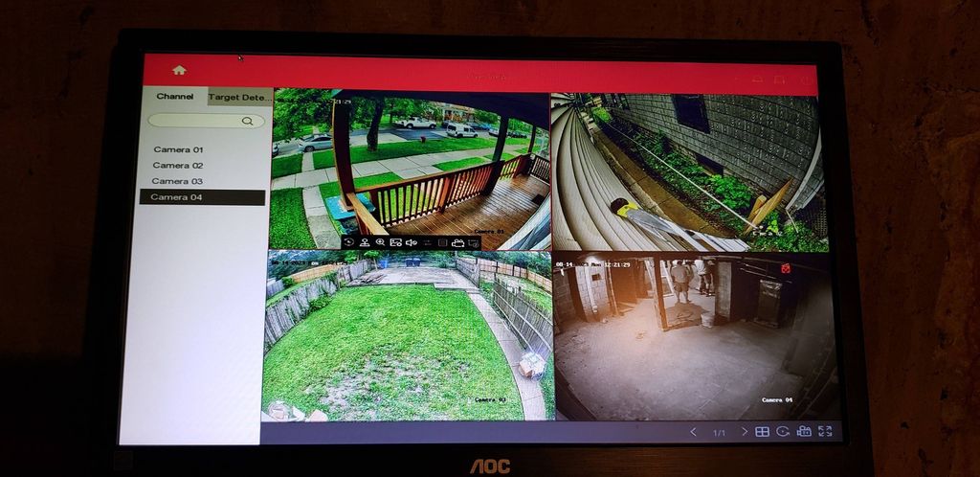Select the front porch Camera 01 feed
Viewport: 980px width, 477px height.
pos(411,169)
